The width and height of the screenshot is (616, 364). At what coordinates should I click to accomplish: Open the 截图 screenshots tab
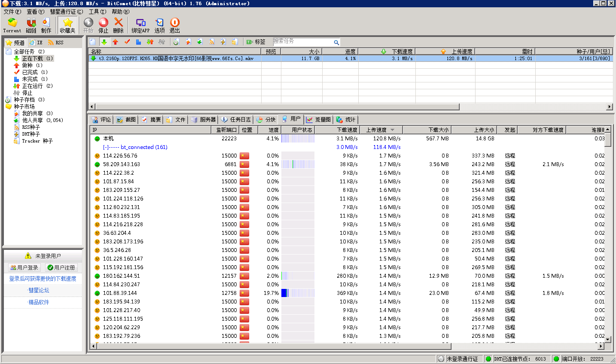click(126, 120)
